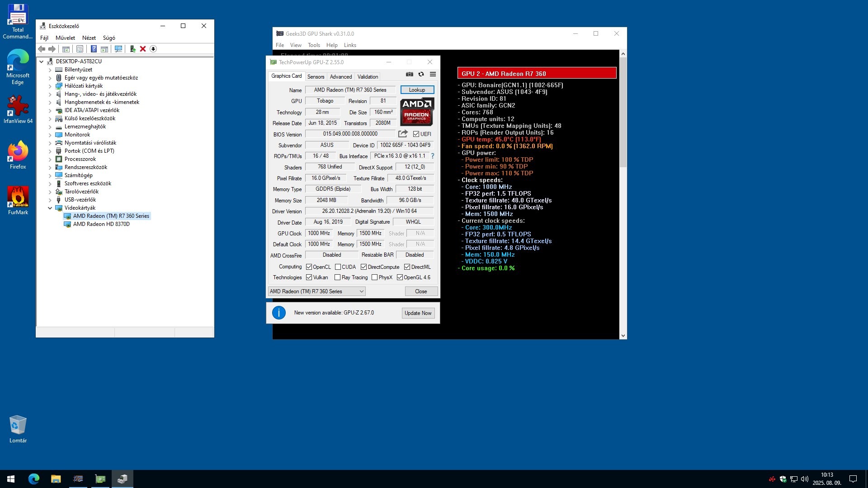Open File Explorer from the taskbar
The height and width of the screenshot is (488, 868).
pyautogui.click(x=56, y=479)
